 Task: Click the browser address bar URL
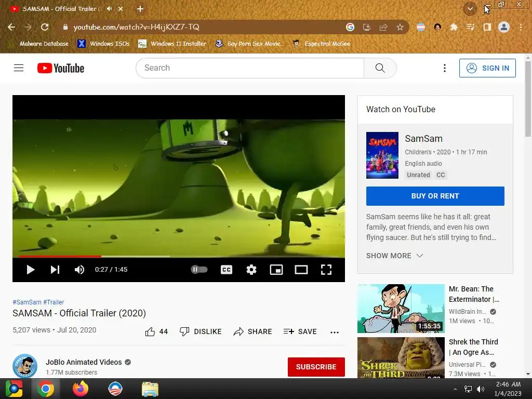click(136, 27)
